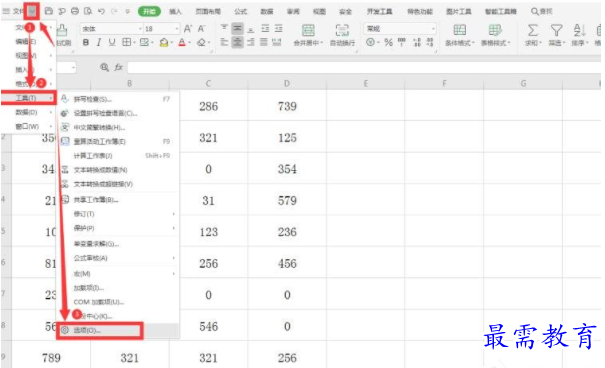Open the Name Box dropdown arrow
Viewport: 605px width, 368px height.
pyautogui.click(x=73, y=68)
